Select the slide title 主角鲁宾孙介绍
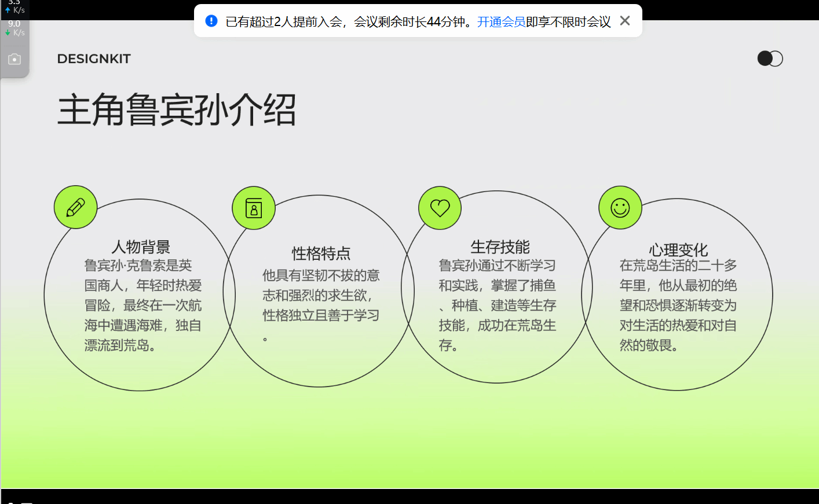 tap(177, 110)
